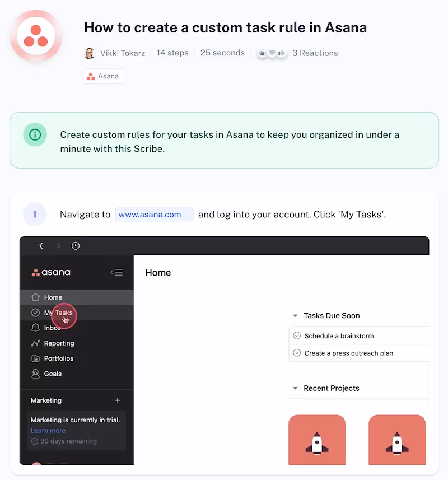
Task: Click the Learn more trial link
Action: tap(48, 430)
